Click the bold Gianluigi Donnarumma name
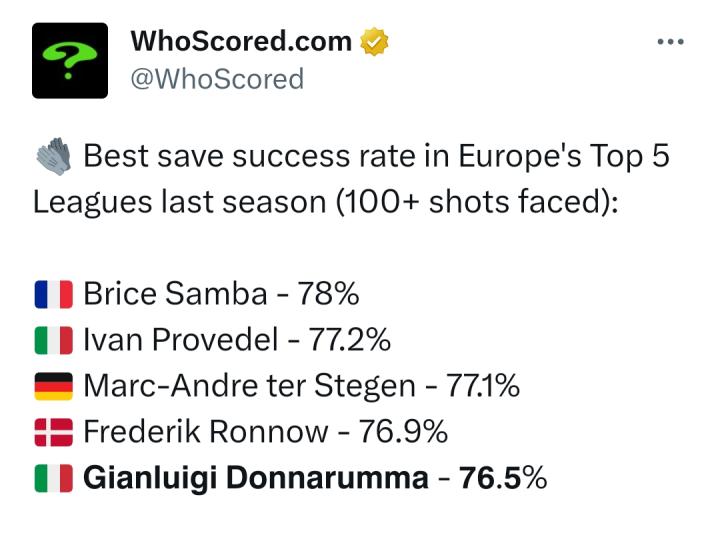This screenshot has height=535, width=720. tap(255, 478)
